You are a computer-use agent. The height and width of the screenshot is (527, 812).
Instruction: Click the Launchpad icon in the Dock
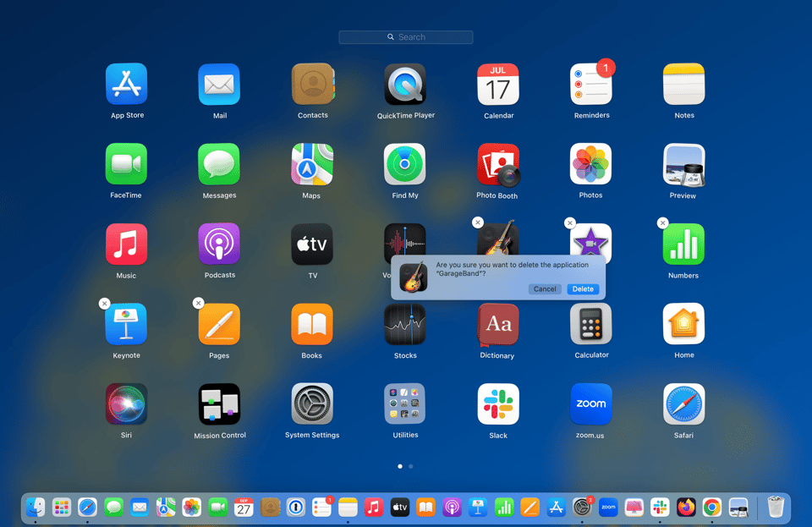[x=62, y=508]
